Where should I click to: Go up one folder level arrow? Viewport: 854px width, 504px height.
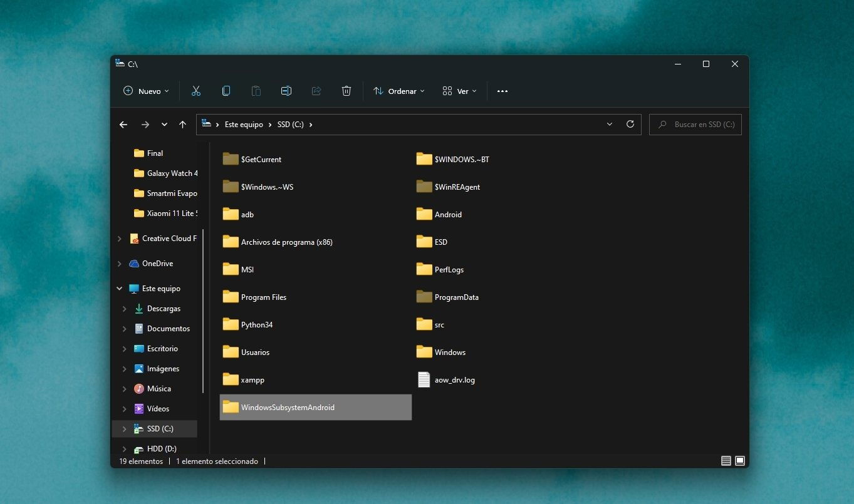coord(183,125)
